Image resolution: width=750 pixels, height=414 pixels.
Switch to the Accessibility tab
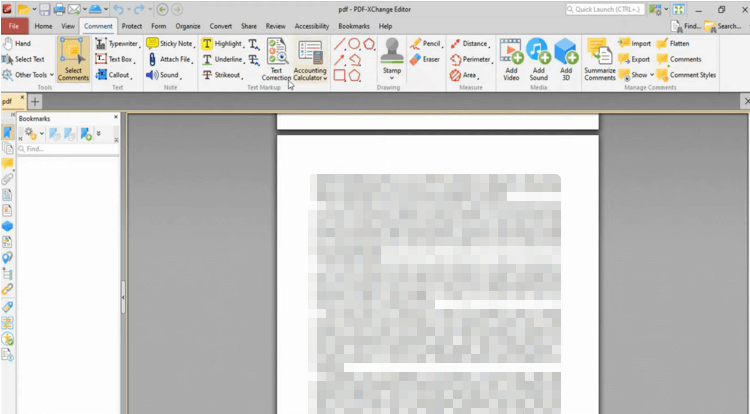(312, 26)
